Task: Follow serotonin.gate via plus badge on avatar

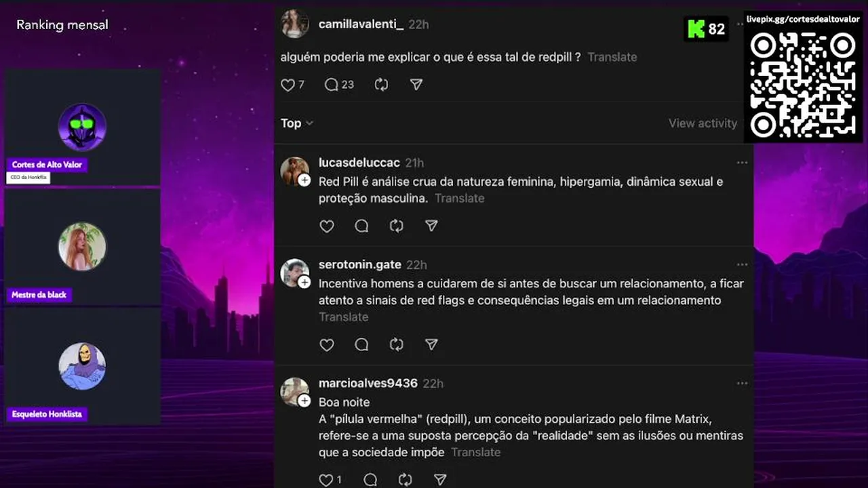Action: (304, 282)
